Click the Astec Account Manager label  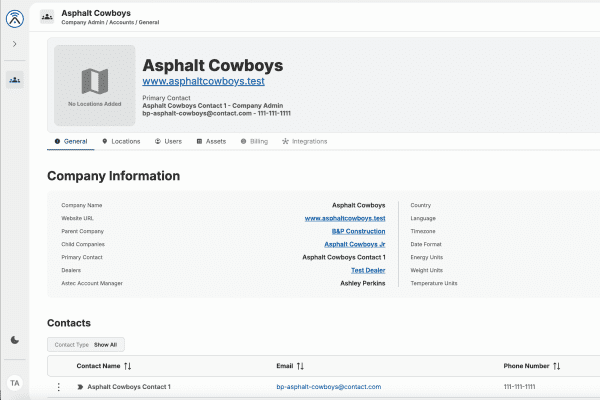(x=92, y=283)
